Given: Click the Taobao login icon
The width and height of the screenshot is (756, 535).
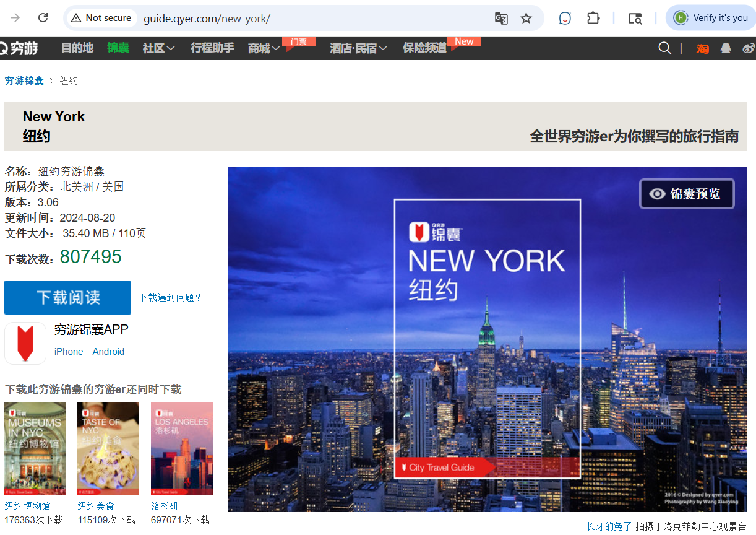Looking at the screenshot, I should pyautogui.click(x=703, y=48).
